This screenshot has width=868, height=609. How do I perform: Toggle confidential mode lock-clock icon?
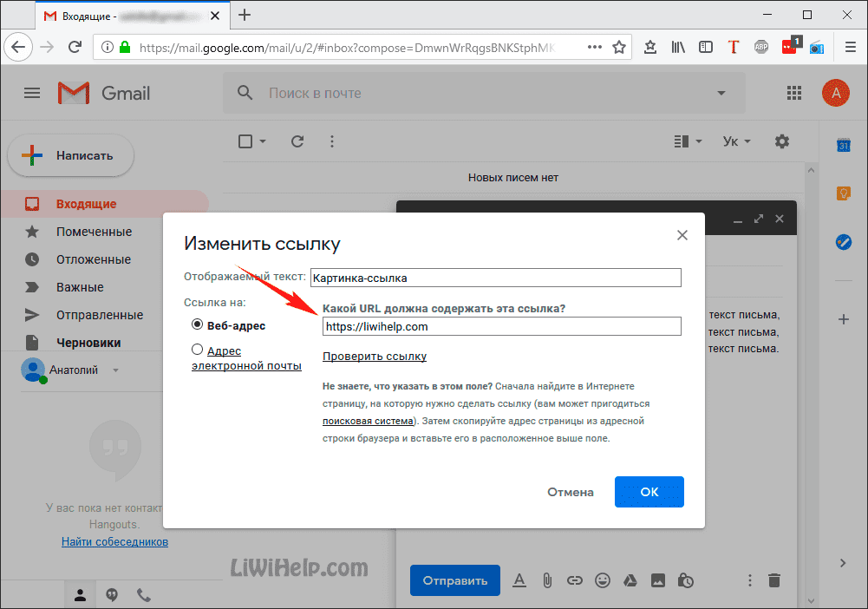click(x=685, y=580)
